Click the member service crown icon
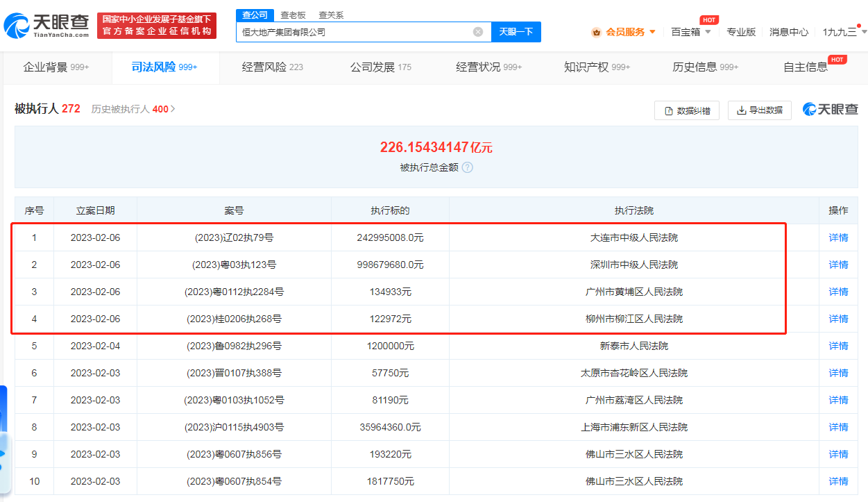 tap(596, 32)
